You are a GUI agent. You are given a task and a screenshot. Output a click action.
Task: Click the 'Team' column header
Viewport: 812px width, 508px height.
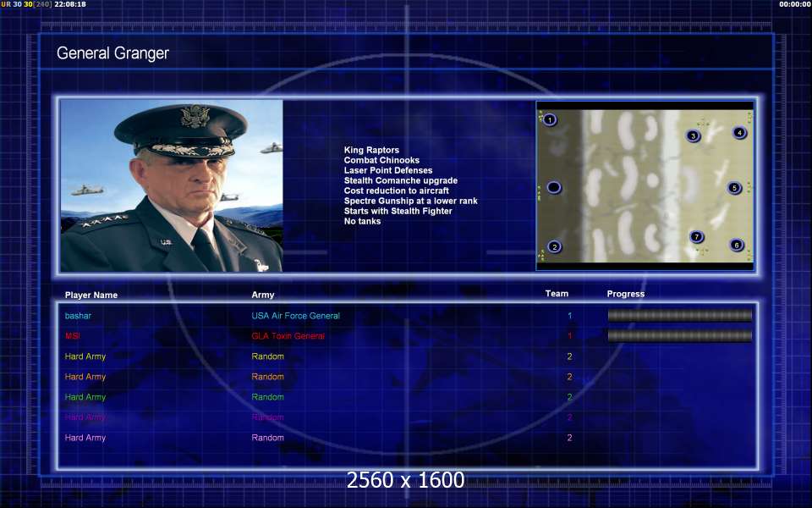557,294
